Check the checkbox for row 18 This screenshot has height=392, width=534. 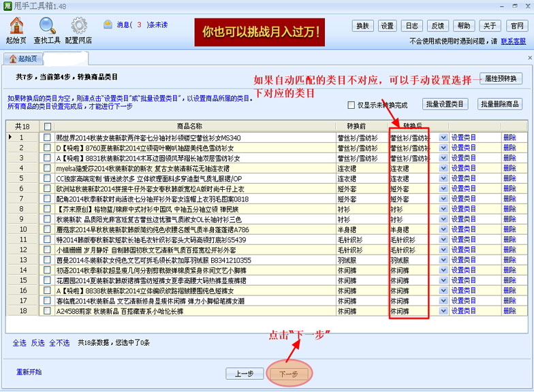tap(47, 310)
